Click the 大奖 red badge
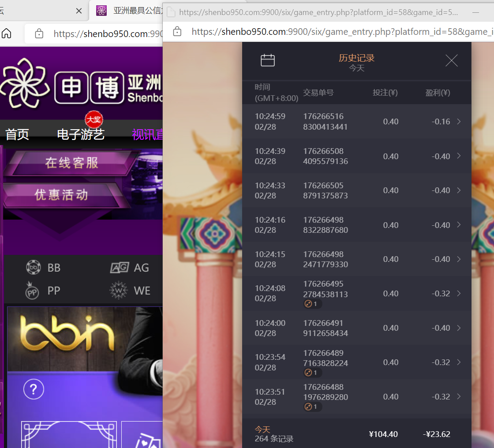This screenshot has height=448, width=494. [94, 120]
